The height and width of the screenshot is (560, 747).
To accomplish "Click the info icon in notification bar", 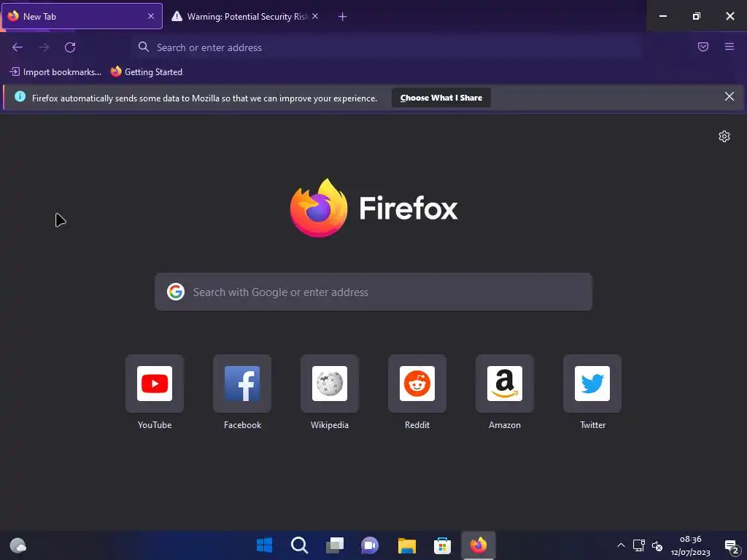I will point(20,97).
